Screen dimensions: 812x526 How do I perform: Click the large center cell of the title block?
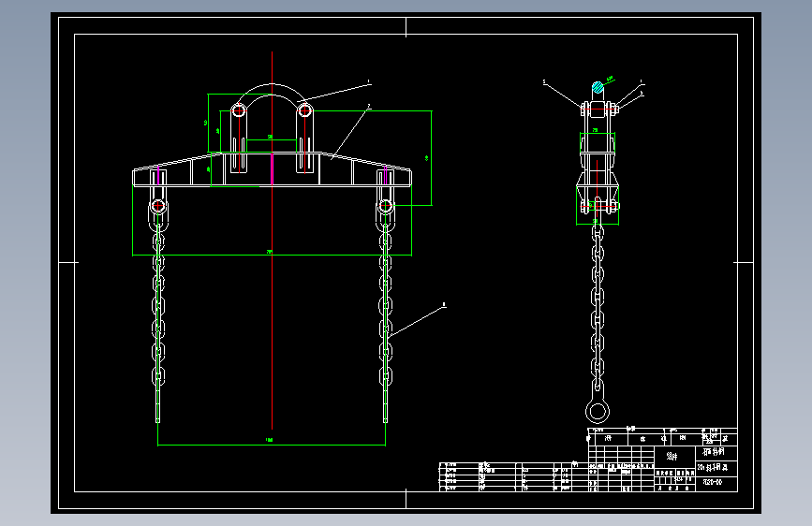pyautogui.click(x=674, y=457)
